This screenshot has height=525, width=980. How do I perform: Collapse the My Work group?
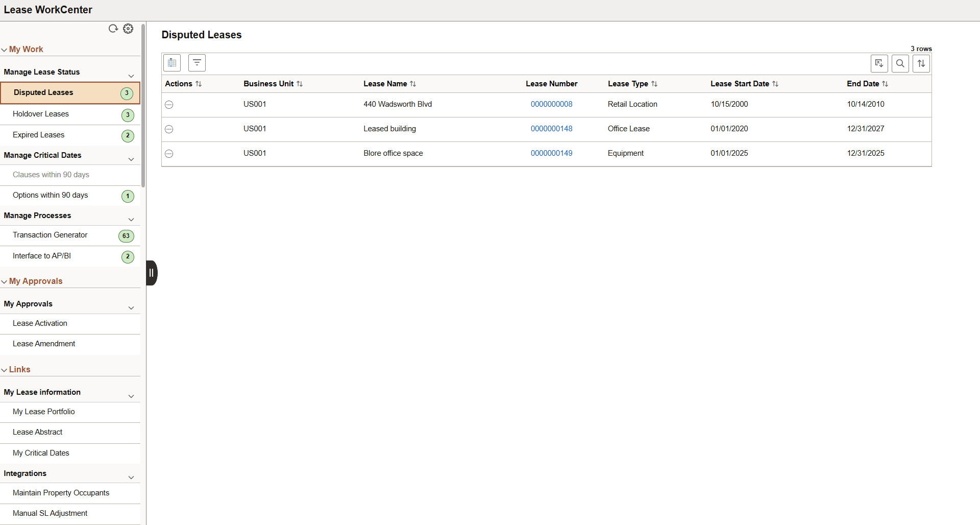coord(4,49)
